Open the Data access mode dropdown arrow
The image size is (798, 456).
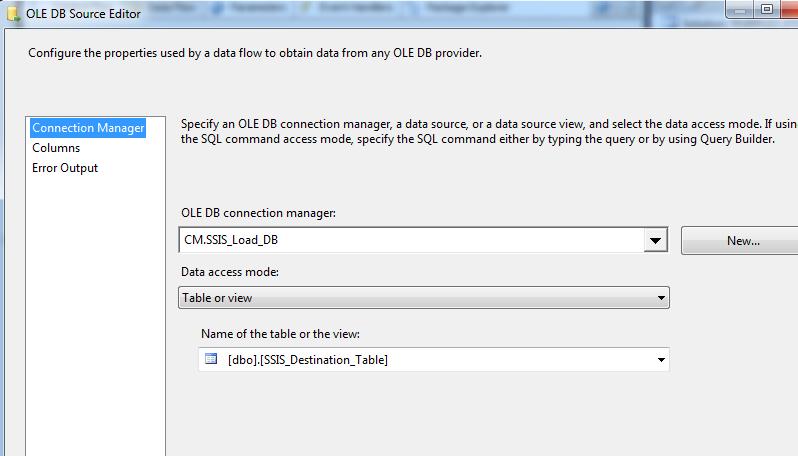click(661, 298)
